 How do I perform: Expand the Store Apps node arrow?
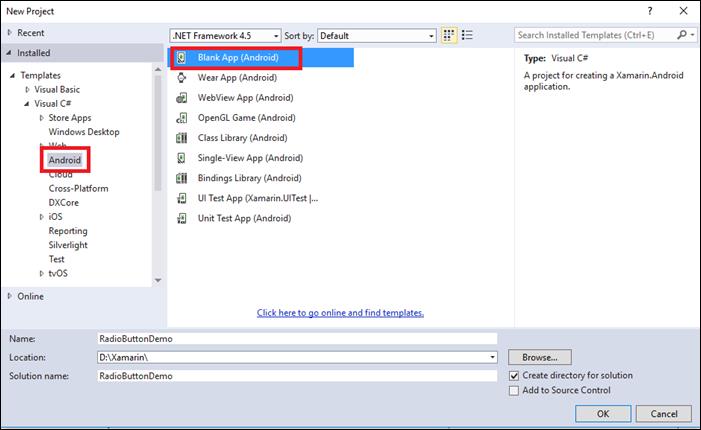coord(42,118)
